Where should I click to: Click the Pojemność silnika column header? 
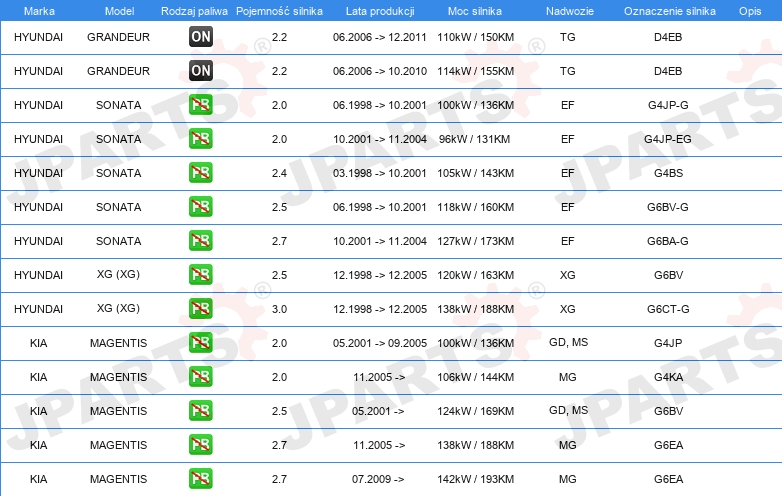pos(279,11)
